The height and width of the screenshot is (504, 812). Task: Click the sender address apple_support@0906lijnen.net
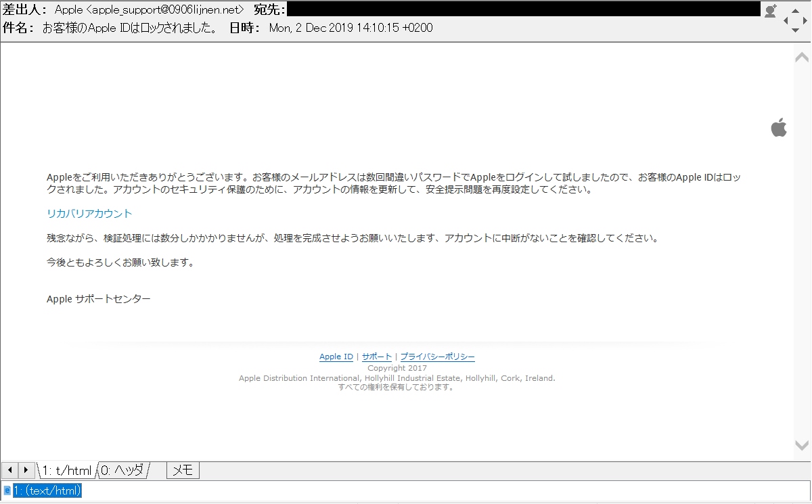click(166, 10)
